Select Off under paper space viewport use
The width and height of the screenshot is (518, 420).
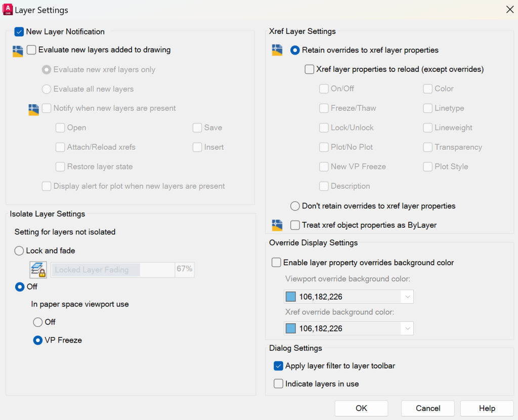[x=38, y=322]
